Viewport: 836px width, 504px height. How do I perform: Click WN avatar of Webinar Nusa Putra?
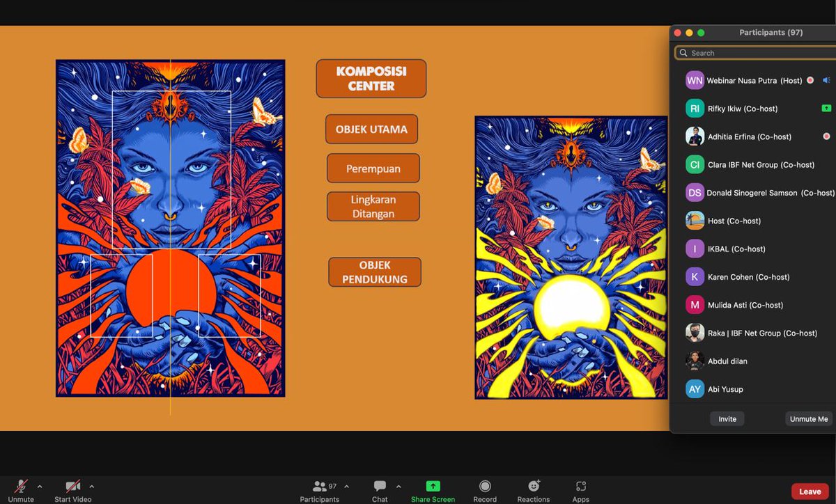pyautogui.click(x=695, y=81)
